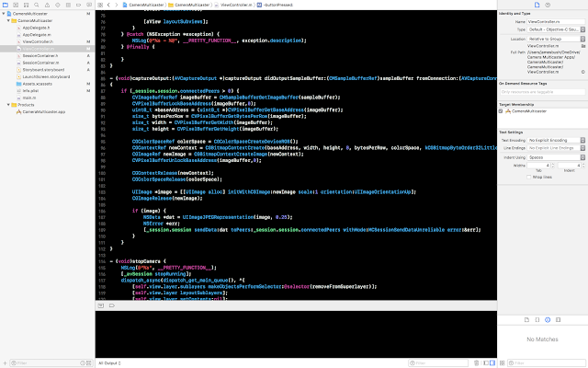Open the Issue navigator warning icon
Image resolution: width=588 pixels, height=368 pixels.
47,5
